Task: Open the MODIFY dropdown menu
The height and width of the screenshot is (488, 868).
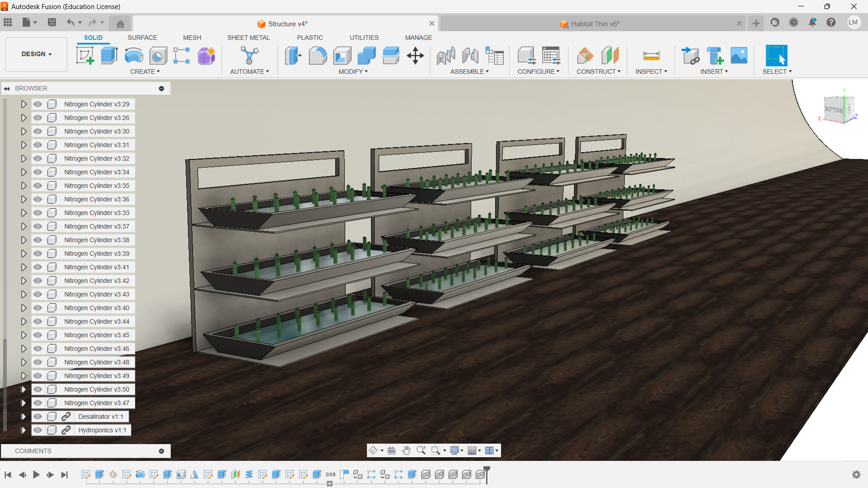Action: pyautogui.click(x=353, y=72)
